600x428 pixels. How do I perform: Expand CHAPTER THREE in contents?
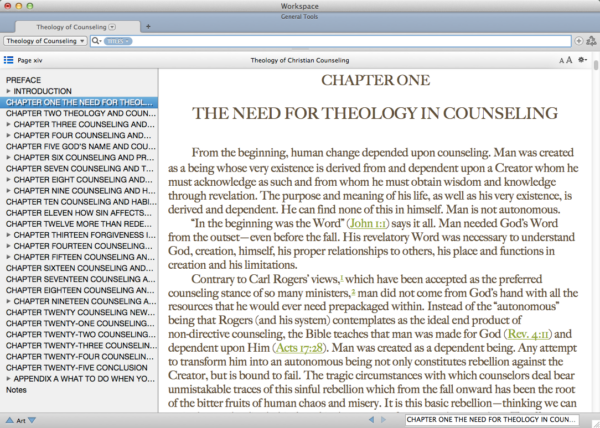pos(8,124)
